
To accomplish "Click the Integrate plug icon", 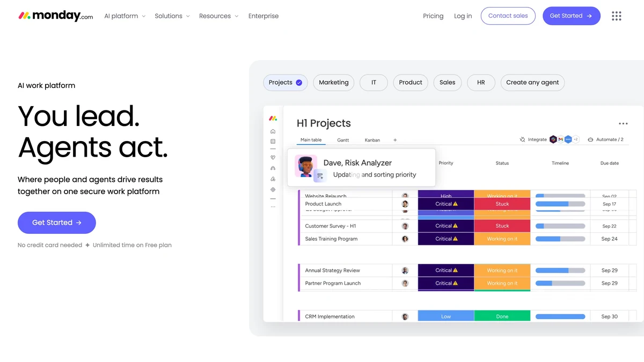I will [x=523, y=139].
